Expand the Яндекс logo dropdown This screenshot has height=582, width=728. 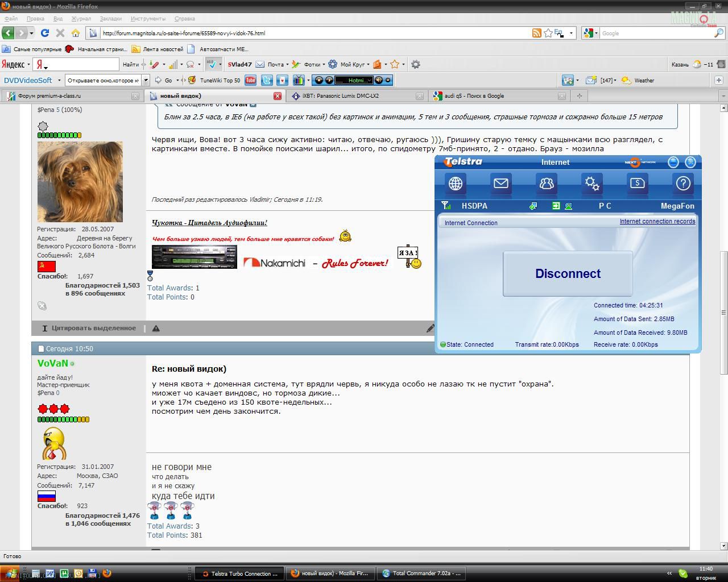click(28, 64)
